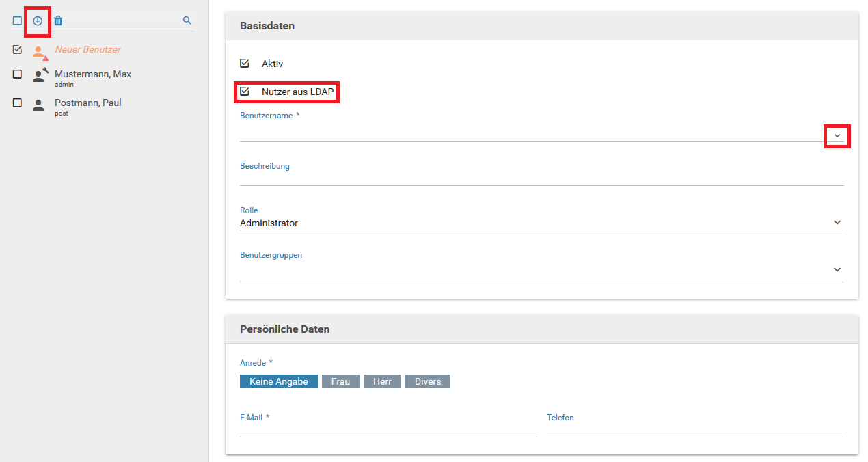
Task: Toggle the Nutzer aus LDAP checkbox
Action: click(245, 91)
